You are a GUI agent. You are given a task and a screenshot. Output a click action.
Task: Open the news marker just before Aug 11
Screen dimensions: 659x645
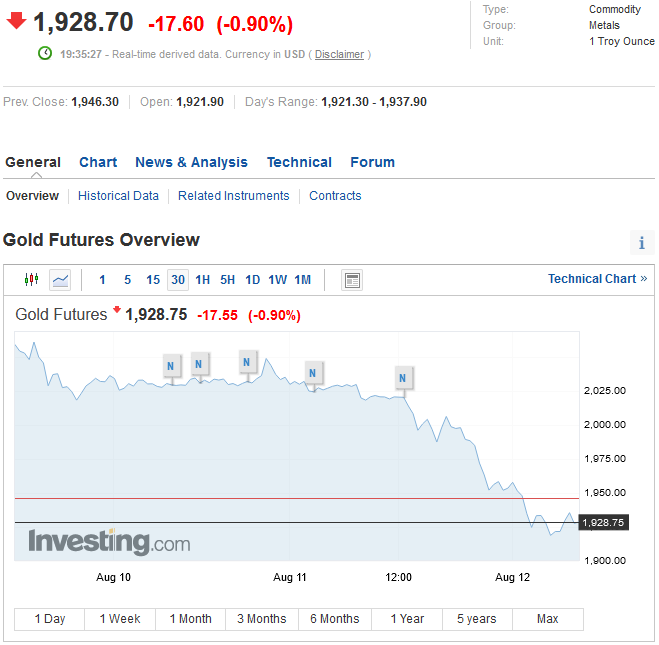pyautogui.click(x=247, y=362)
